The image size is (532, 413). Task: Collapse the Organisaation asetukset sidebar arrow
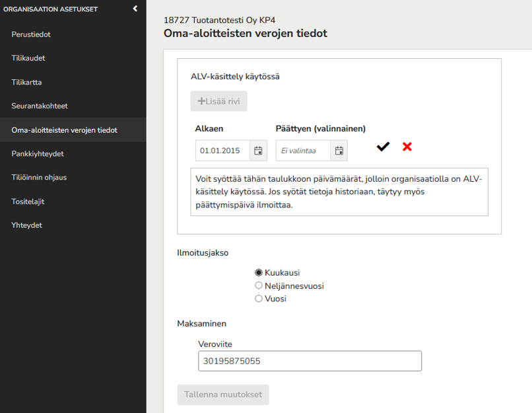[x=135, y=9]
